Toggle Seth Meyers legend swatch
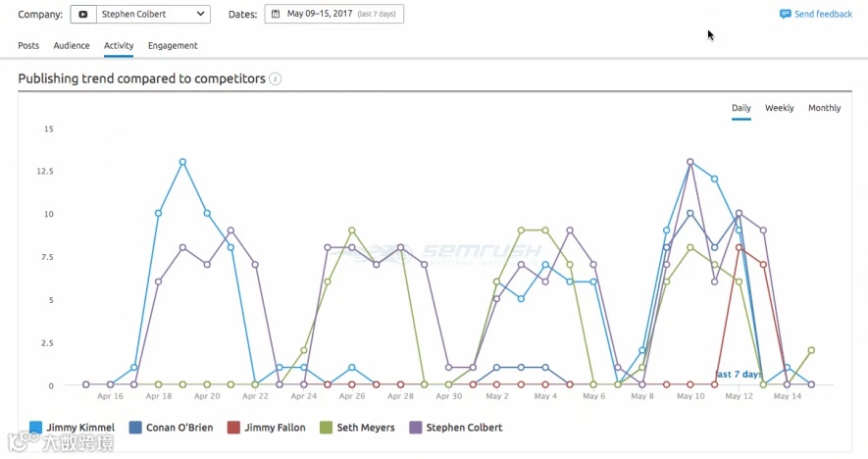The width and height of the screenshot is (868, 459). click(326, 428)
